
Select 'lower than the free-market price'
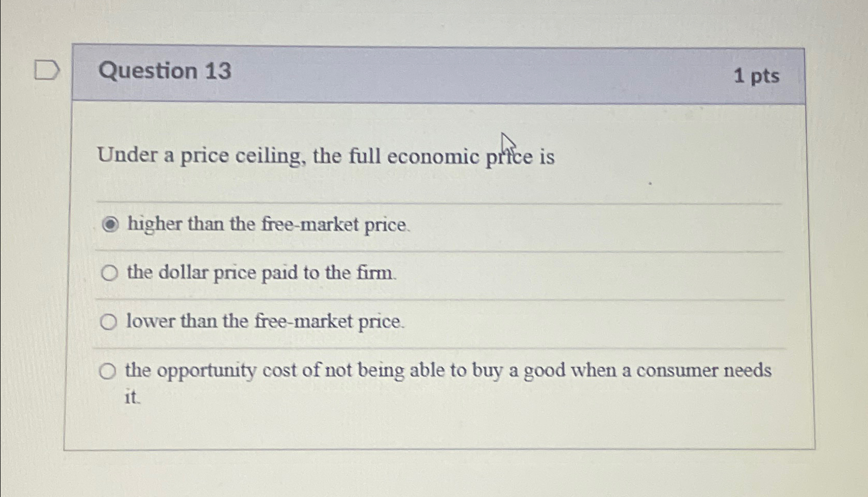(263, 322)
